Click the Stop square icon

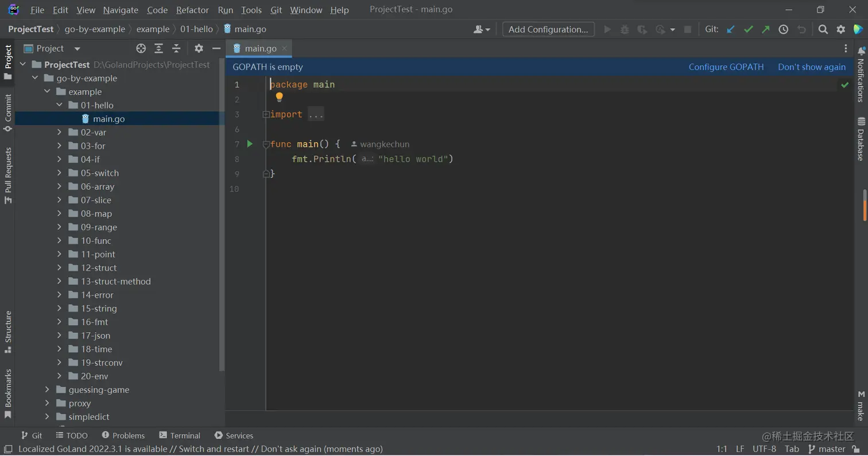(688, 29)
